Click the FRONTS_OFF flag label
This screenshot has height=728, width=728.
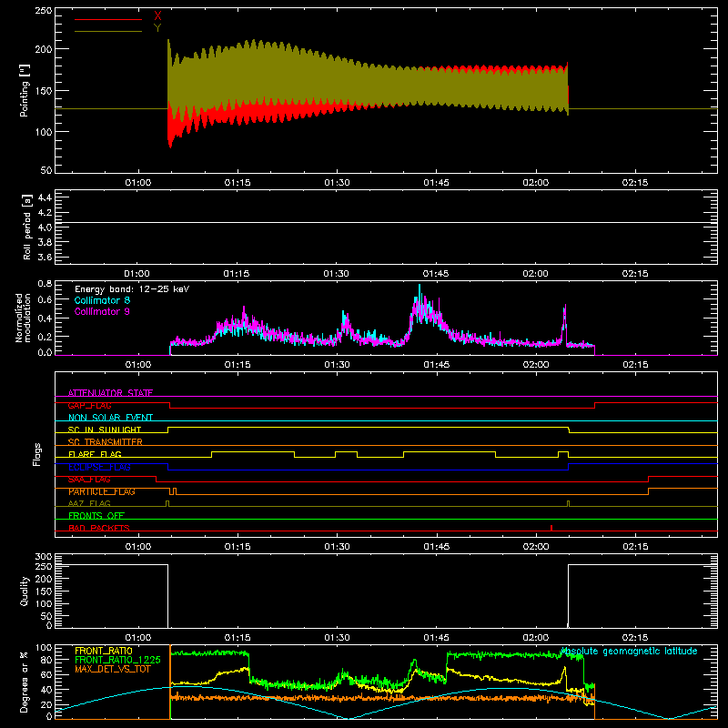[96, 515]
